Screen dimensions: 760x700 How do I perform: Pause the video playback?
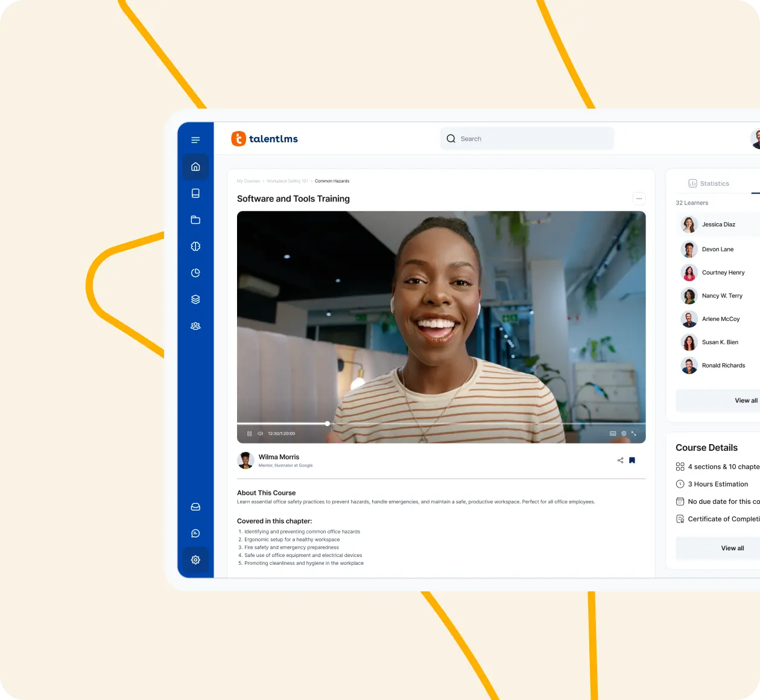250,434
